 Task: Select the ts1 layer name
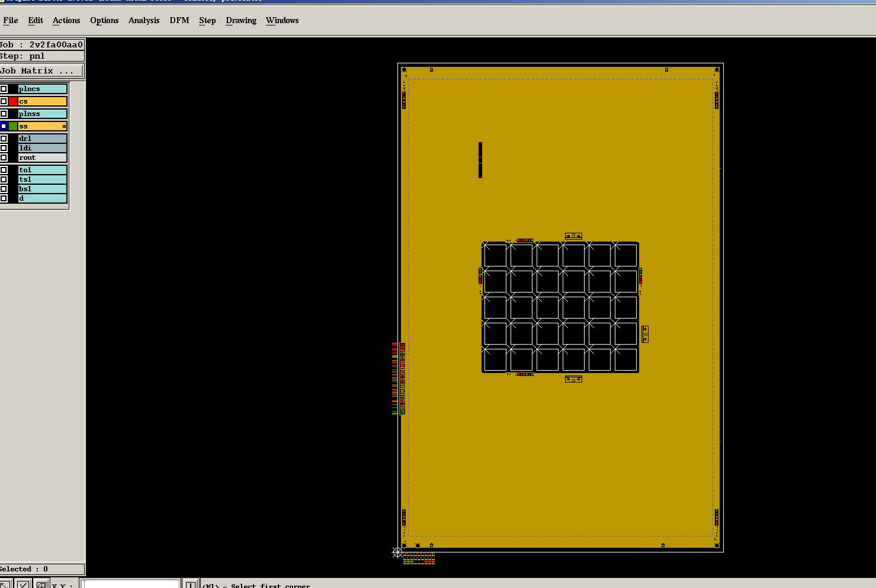[43, 179]
